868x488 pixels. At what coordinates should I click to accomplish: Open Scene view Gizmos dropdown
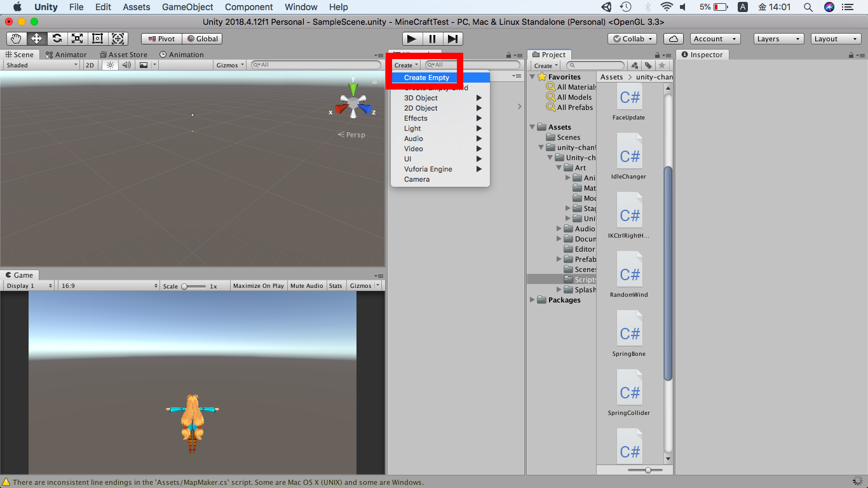(x=230, y=65)
